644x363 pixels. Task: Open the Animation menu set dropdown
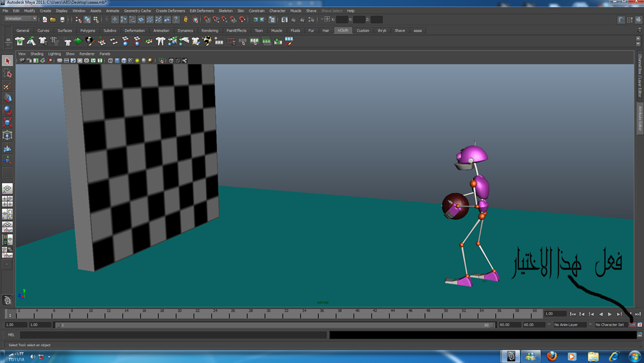click(21, 19)
